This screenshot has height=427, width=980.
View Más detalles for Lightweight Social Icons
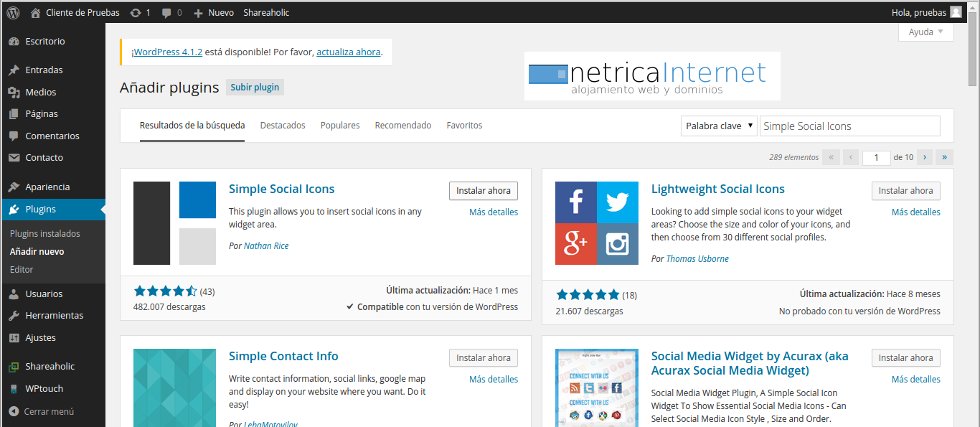[916, 212]
